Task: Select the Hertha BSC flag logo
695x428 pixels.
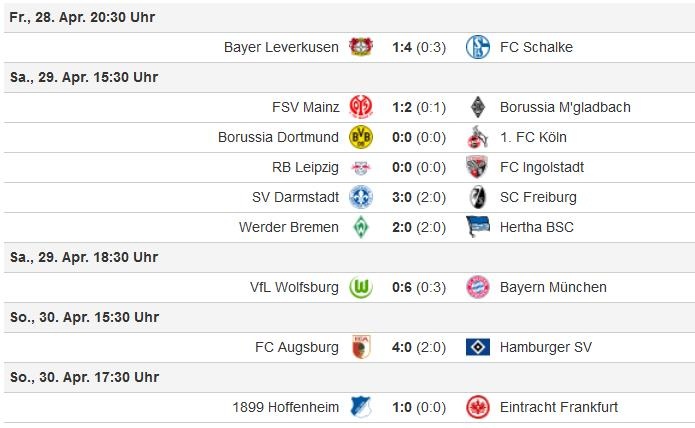Action: click(x=478, y=227)
